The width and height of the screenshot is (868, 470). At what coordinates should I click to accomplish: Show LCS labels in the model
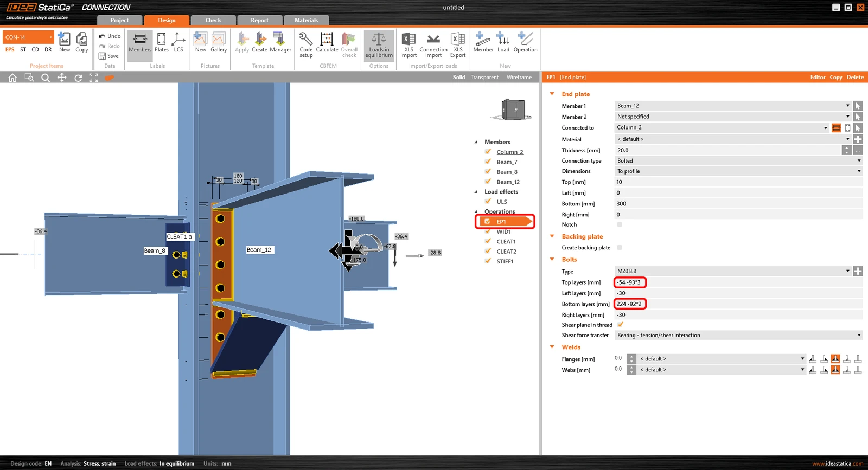[x=178, y=42]
